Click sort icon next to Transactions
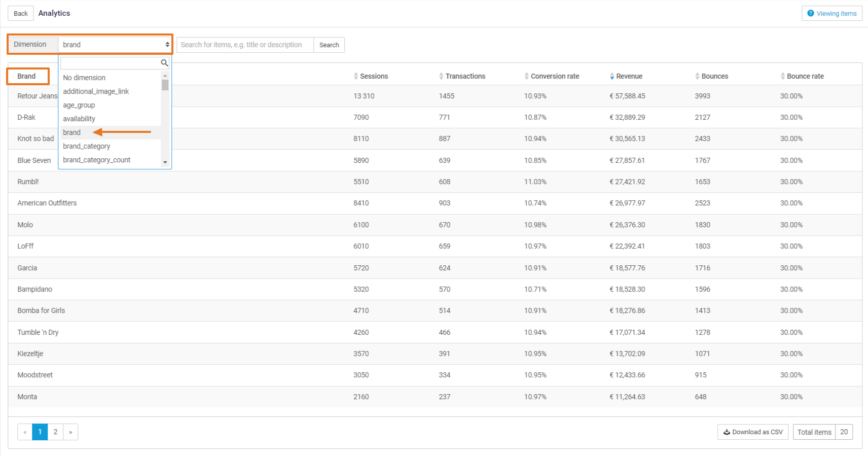 pos(441,76)
